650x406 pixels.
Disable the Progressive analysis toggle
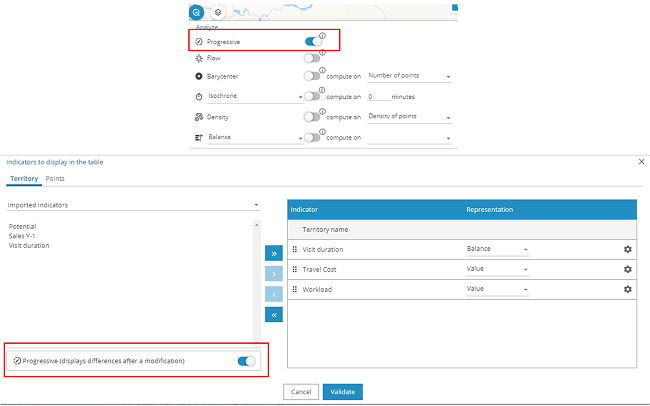314,42
